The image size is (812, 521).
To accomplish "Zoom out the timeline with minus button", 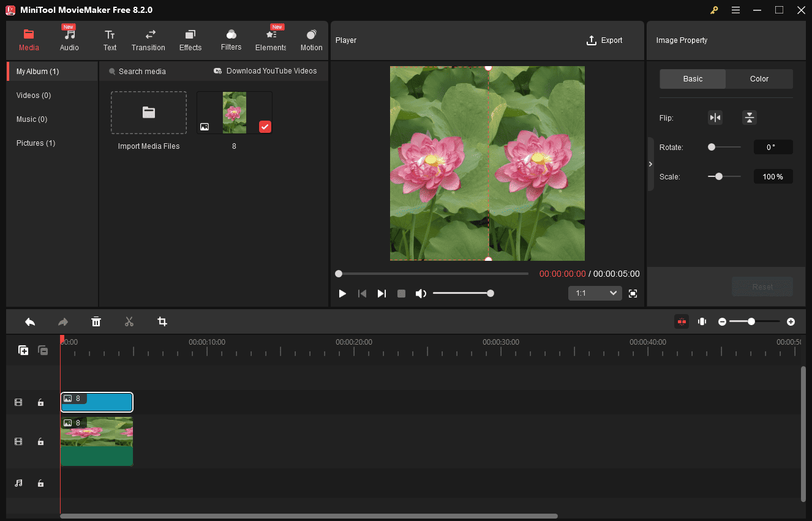I will (723, 321).
